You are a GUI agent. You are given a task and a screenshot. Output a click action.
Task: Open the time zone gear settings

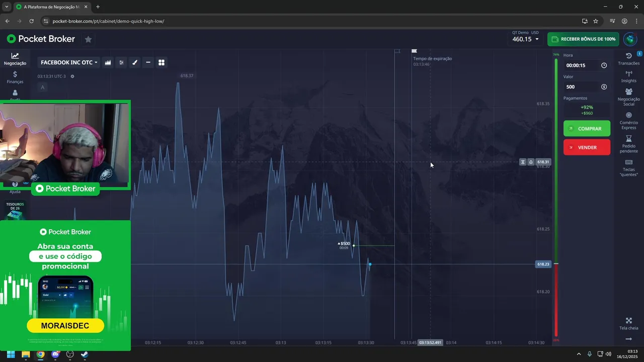[72, 76]
